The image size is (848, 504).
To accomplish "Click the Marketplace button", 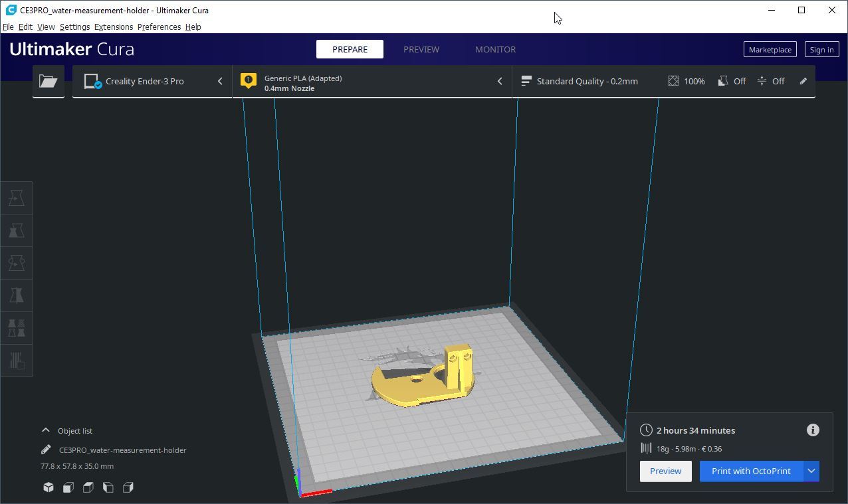I will [770, 49].
